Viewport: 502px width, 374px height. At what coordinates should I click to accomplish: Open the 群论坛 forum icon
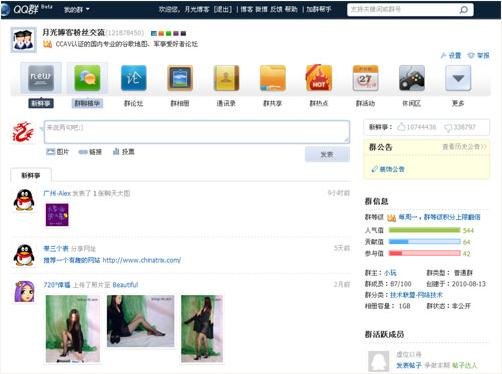tap(133, 79)
